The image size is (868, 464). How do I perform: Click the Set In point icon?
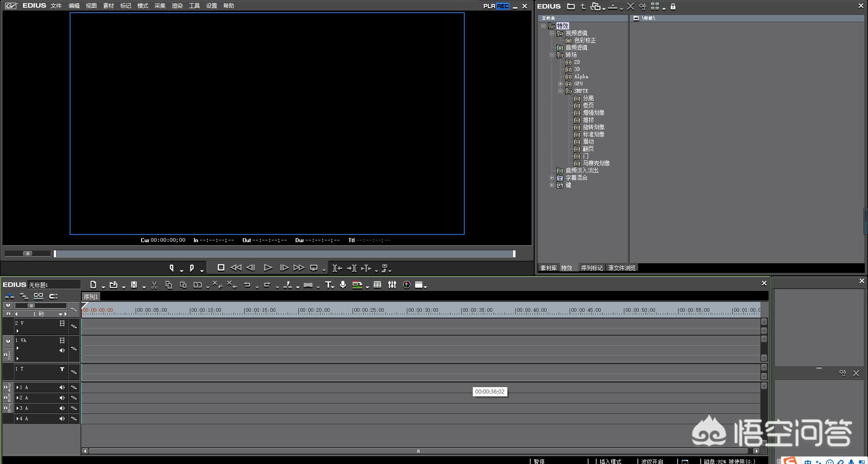coord(172,268)
